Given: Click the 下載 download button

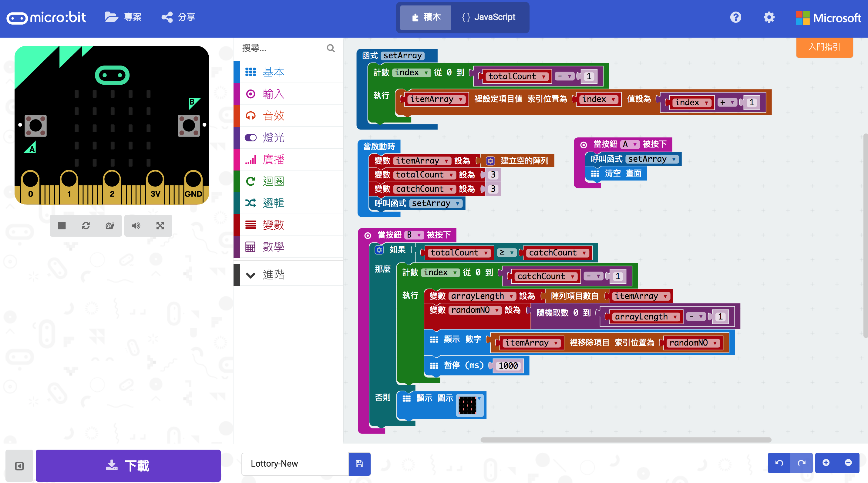Looking at the screenshot, I should click(x=128, y=466).
